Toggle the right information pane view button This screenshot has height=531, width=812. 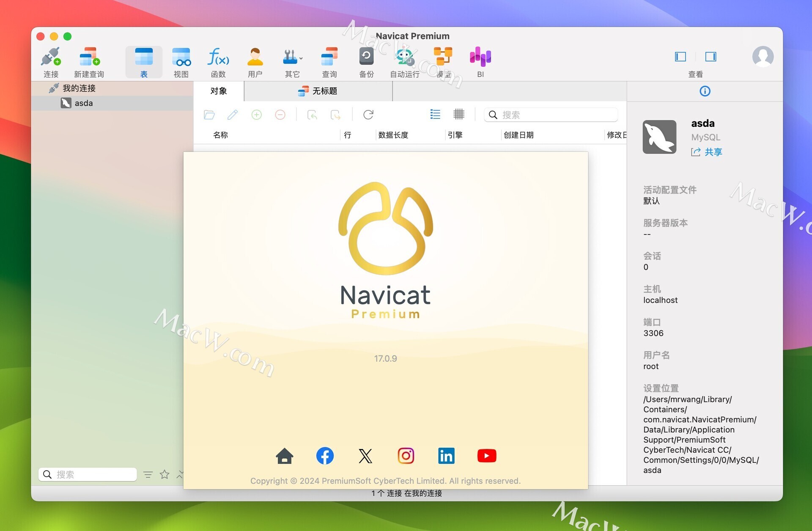tap(710, 57)
